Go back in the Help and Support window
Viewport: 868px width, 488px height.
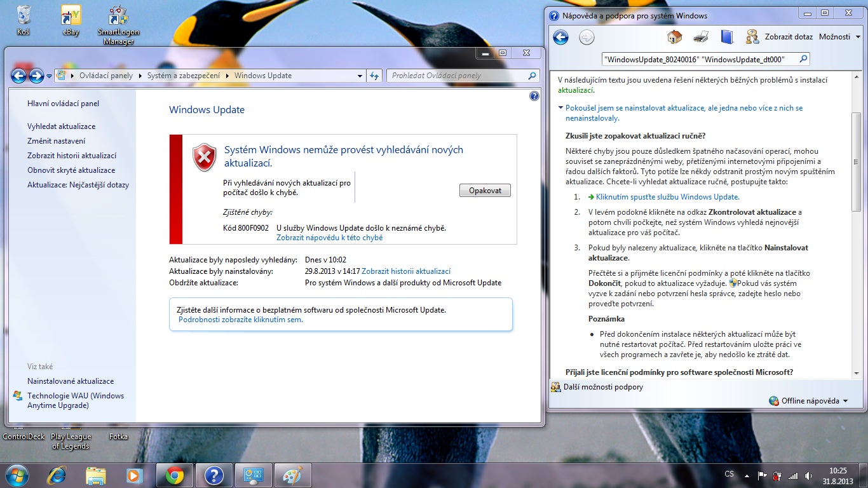[x=560, y=37]
